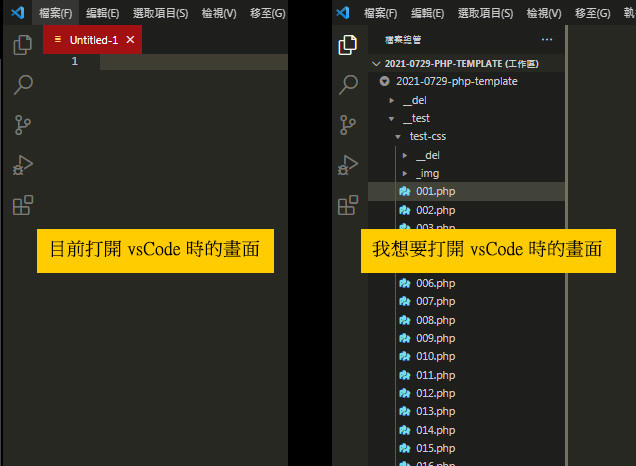
Task: Select the 2021-0729-php-template root folder
Action: point(466,81)
